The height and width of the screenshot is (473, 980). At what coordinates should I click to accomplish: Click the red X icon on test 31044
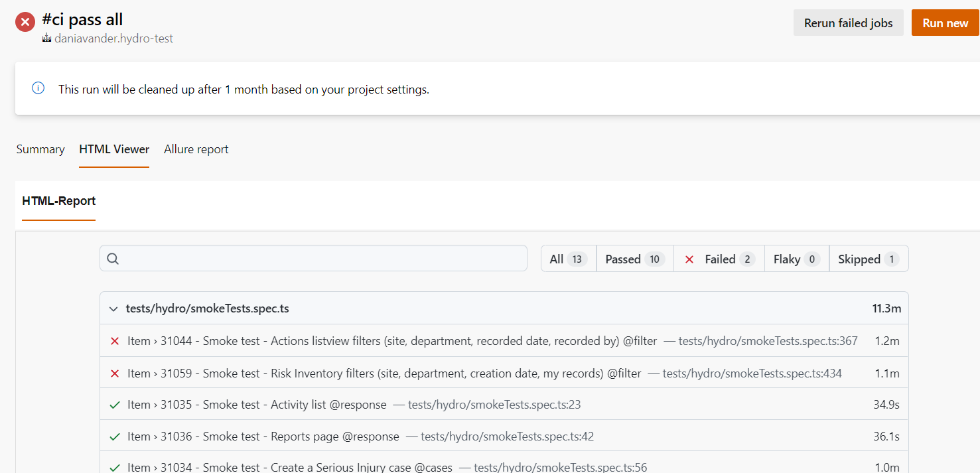pyautogui.click(x=115, y=340)
